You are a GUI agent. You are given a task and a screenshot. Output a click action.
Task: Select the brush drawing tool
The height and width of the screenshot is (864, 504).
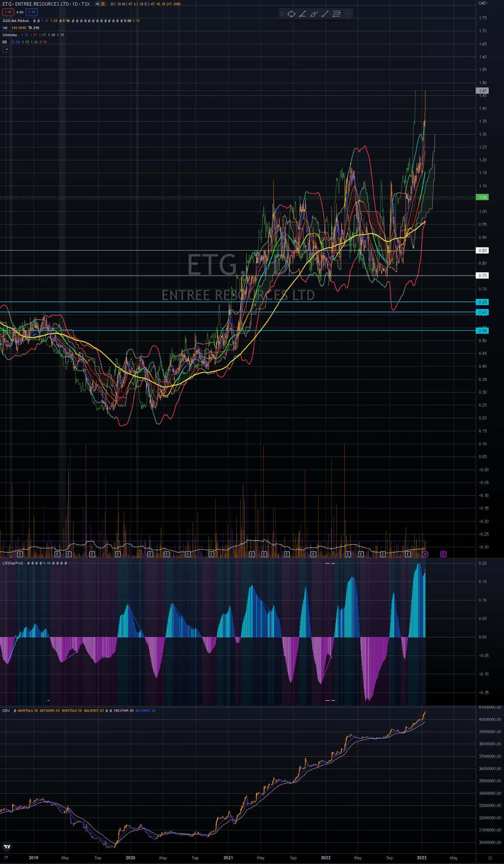(x=314, y=14)
